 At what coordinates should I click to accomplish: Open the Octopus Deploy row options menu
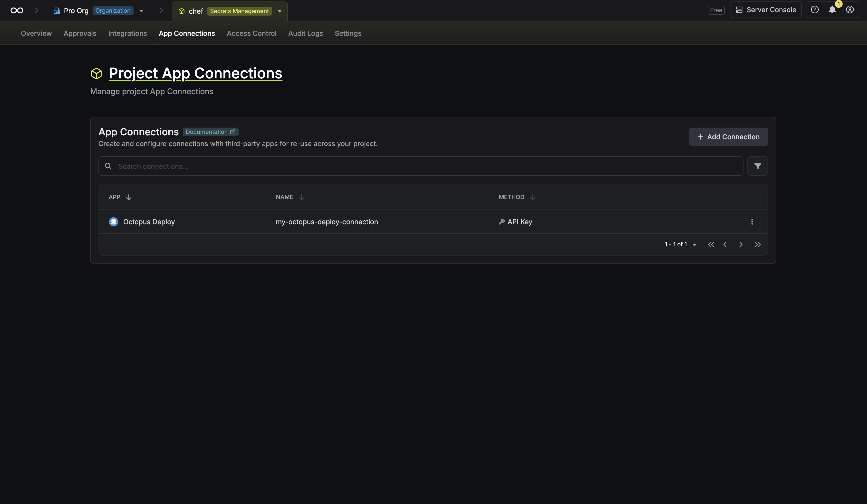752,222
